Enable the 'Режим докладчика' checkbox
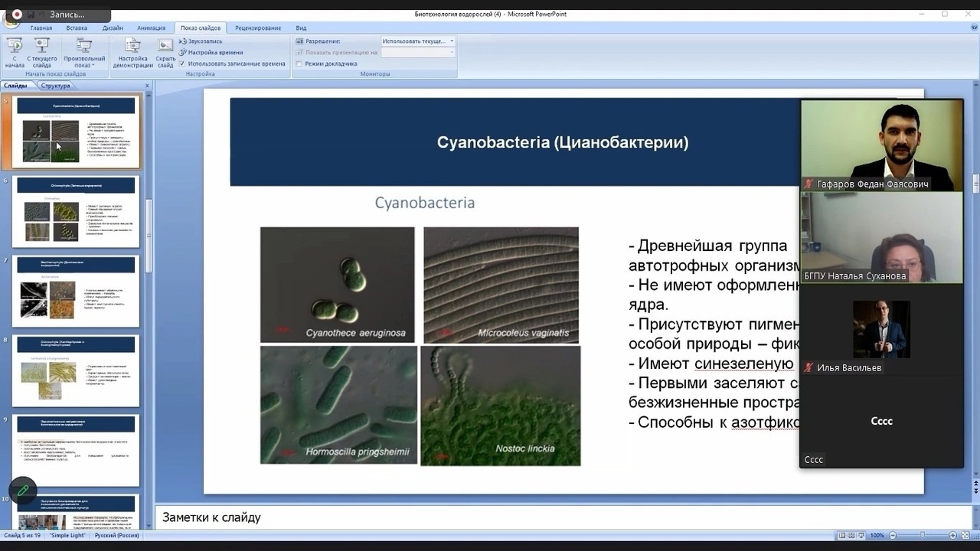The width and height of the screenshot is (980, 551). point(299,64)
